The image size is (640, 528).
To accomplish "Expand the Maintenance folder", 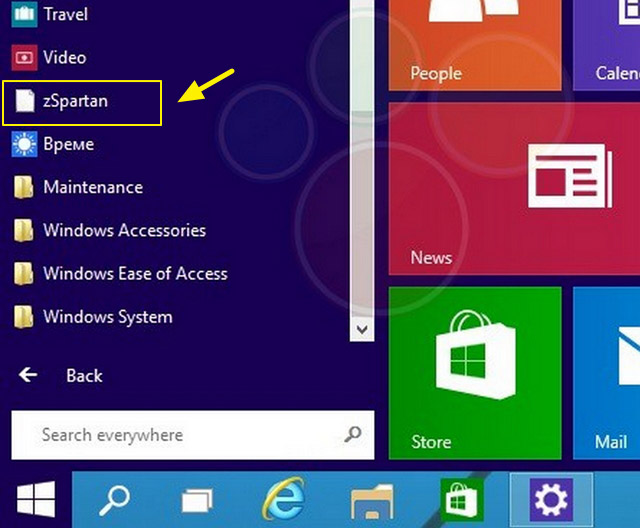I will click(92, 188).
